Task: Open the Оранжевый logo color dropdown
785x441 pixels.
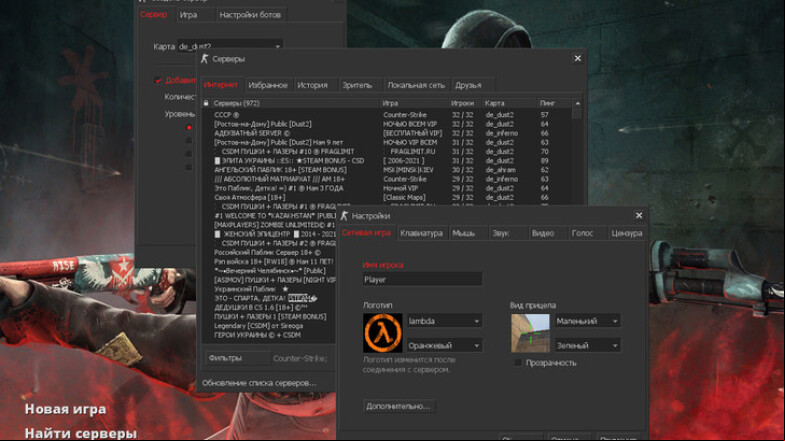Action: (444, 345)
